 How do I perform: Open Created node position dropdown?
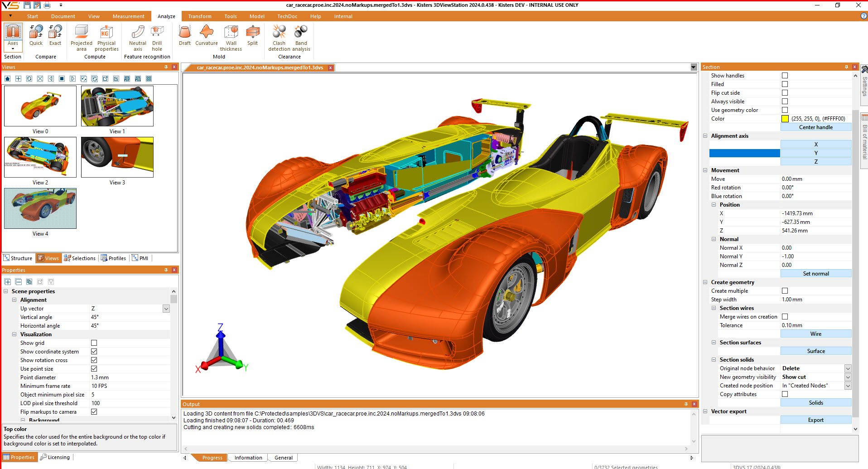click(848, 386)
